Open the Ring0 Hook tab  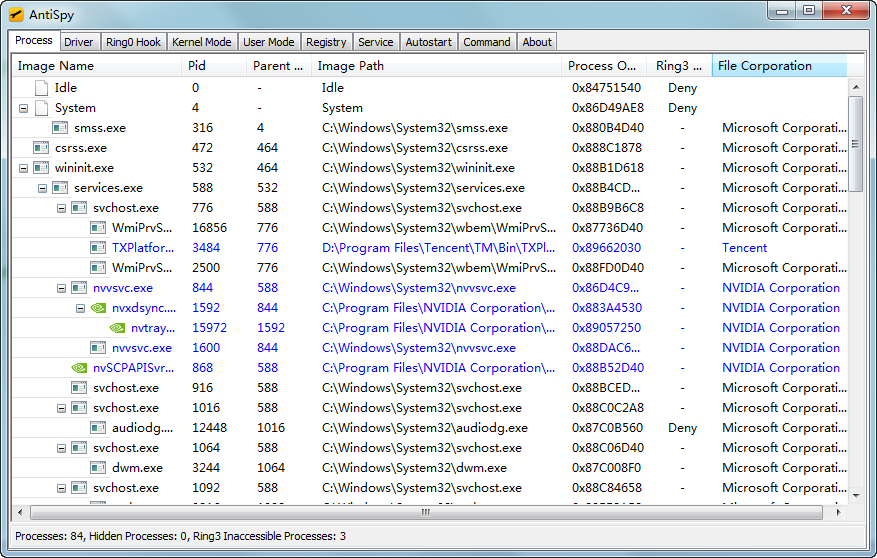click(x=133, y=42)
